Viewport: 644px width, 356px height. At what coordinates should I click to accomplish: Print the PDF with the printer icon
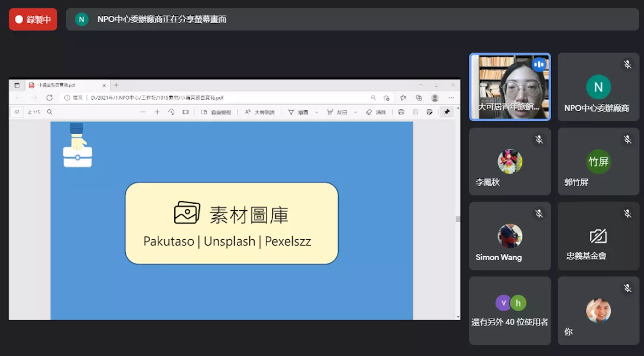(401, 112)
